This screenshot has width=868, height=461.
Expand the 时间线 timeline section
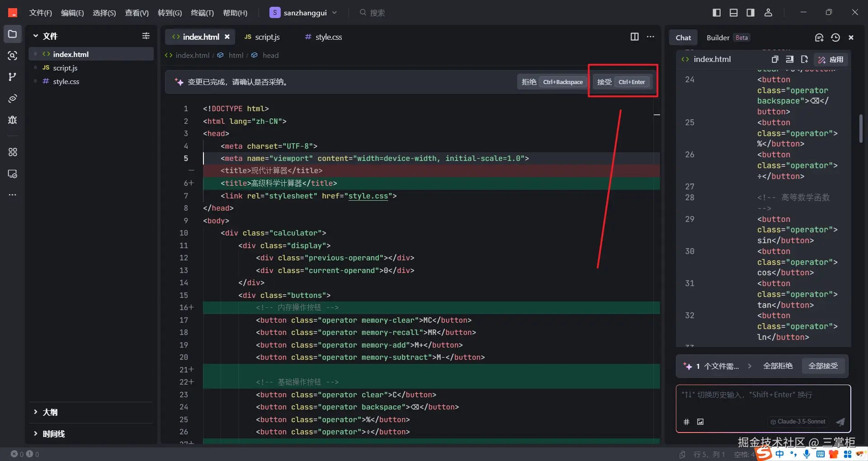coord(53,434)
